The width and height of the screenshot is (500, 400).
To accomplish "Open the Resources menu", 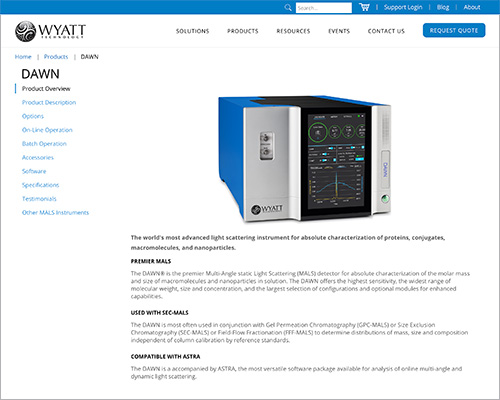I will tap(293, 31).
